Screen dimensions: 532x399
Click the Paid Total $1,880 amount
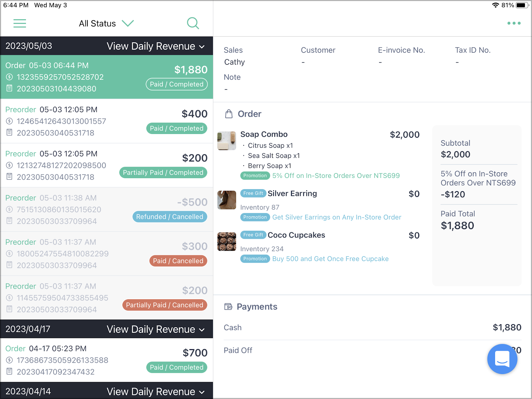pyautogui.click(x=458, y=225)
